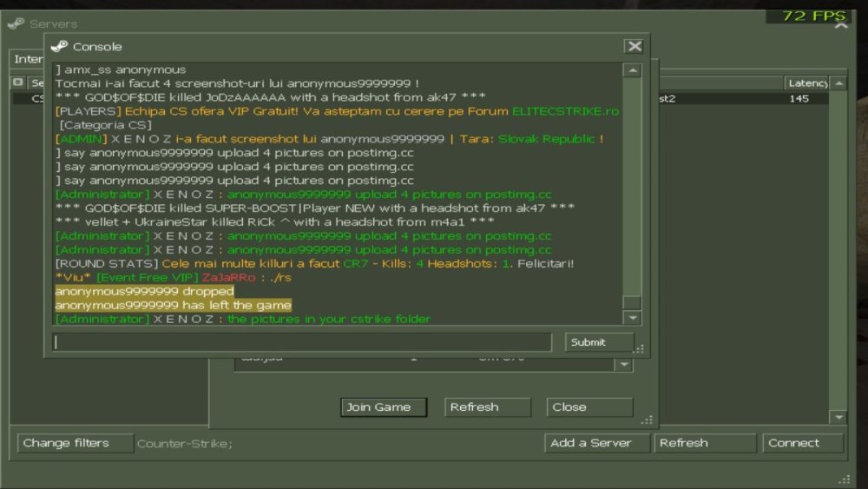This screenshot has width=868, height=489.
Task: Click the password lock column header icon
Action: coord(18,83)
